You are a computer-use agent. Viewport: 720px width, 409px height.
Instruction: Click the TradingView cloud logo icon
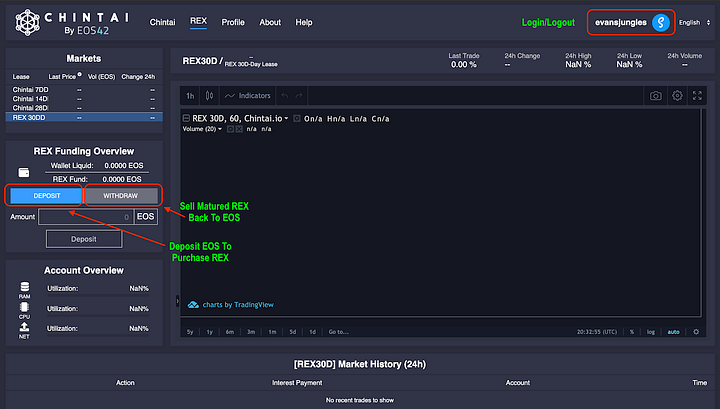(193, 305)
